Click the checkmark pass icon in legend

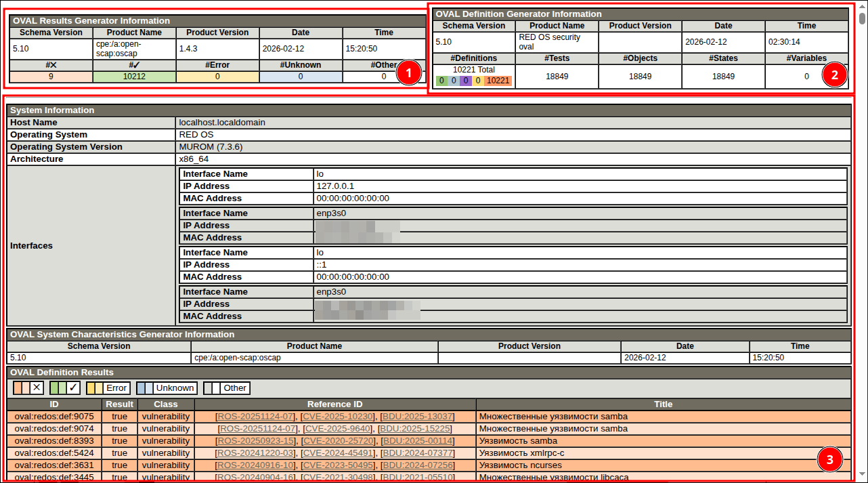click(73, 388)
